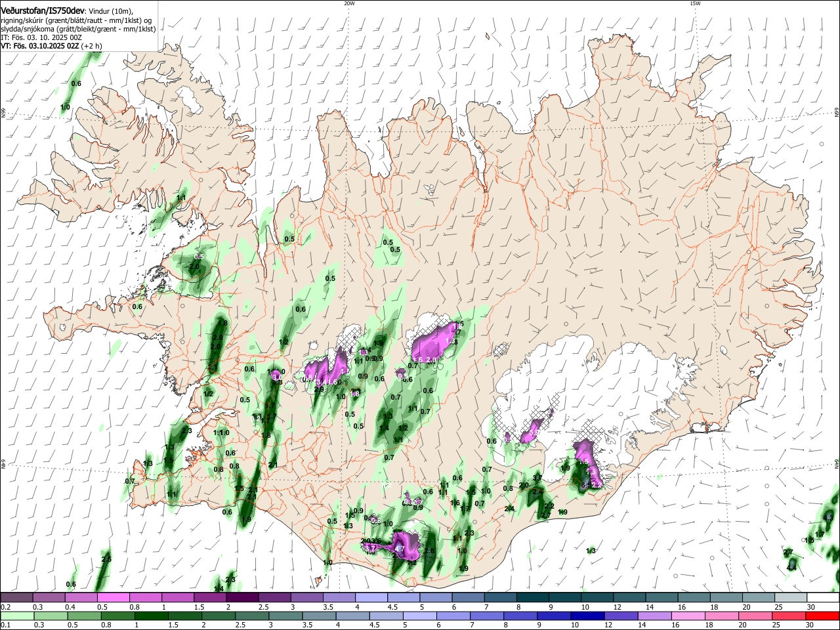Pick the bright red 25–30 rain swatch
The width and height of the screenshot is (840, 630).
[x=822, y=616]
